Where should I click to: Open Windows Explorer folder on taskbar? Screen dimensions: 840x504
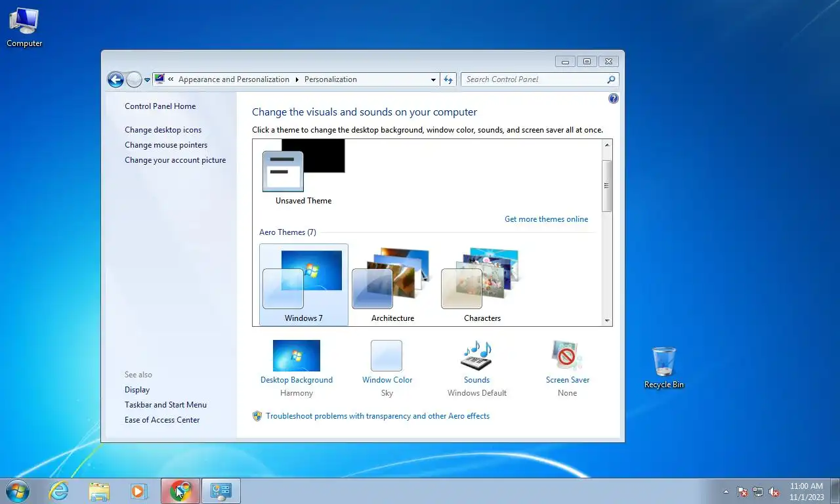[x=99, y=491]
